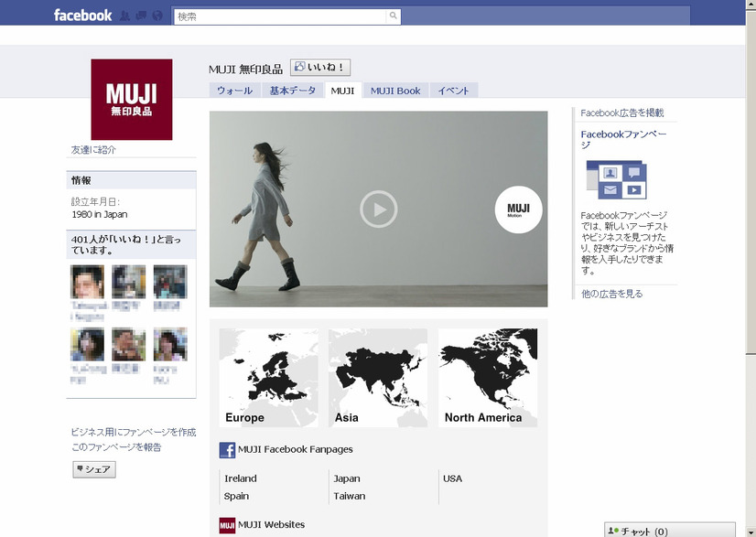Click the middle fan profile picture in the top row

[129, 282]
